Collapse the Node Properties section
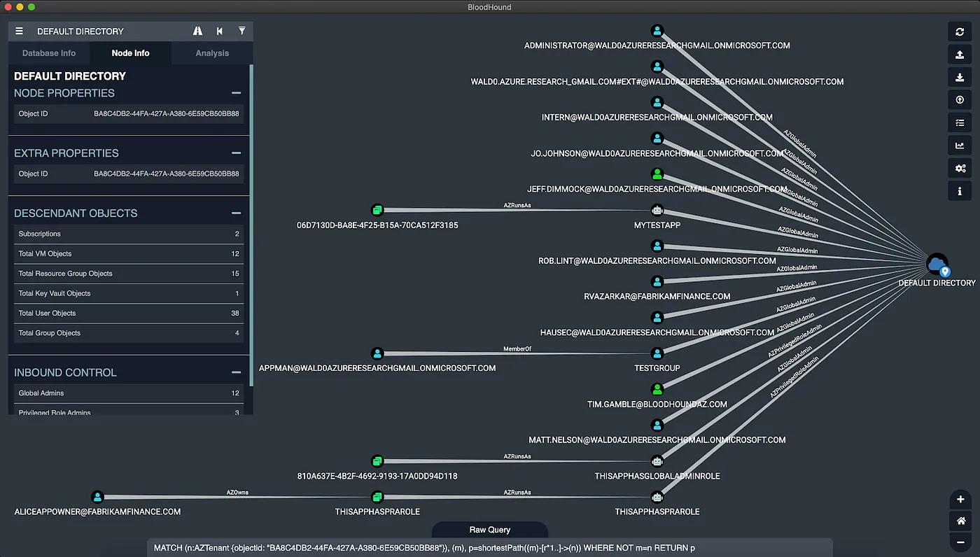The image size is (980, 557). (236, 93)
